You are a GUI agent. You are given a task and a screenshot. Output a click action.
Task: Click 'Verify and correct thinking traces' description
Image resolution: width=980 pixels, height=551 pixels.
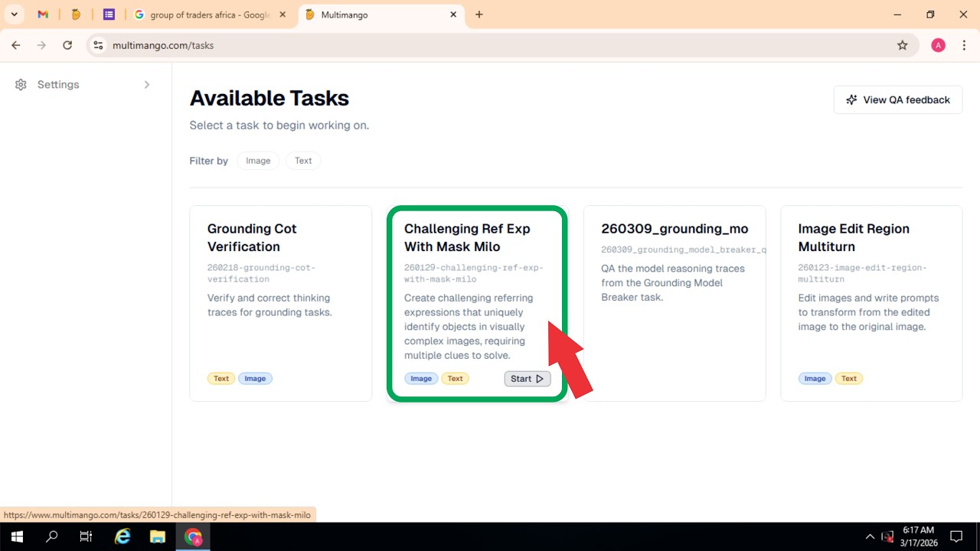click(x=269, y=305)
